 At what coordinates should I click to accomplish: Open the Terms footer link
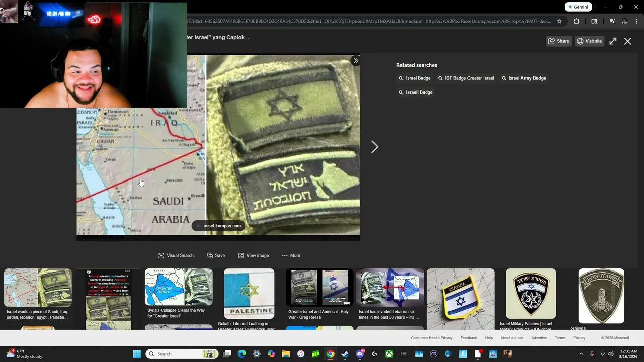pos(560,338)
